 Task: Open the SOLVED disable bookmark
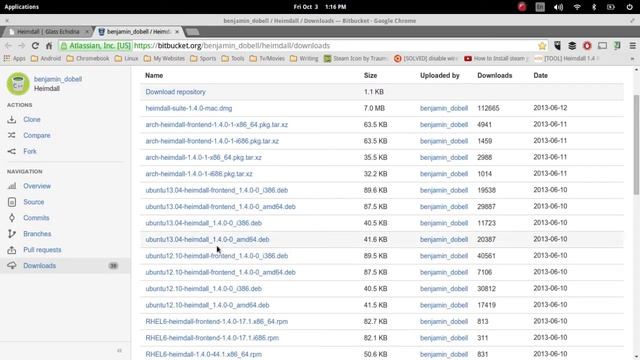pos(425,59)
